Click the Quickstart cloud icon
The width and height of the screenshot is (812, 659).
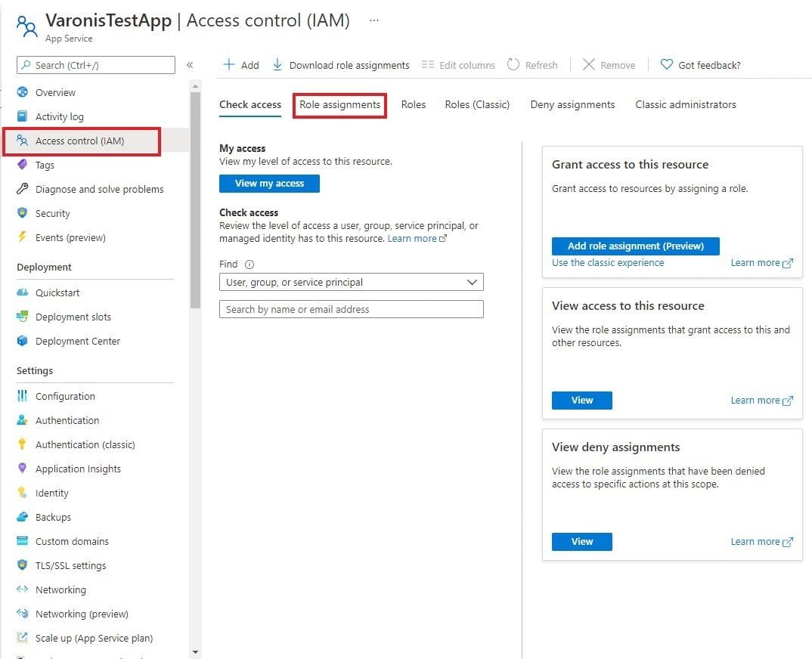22,292
